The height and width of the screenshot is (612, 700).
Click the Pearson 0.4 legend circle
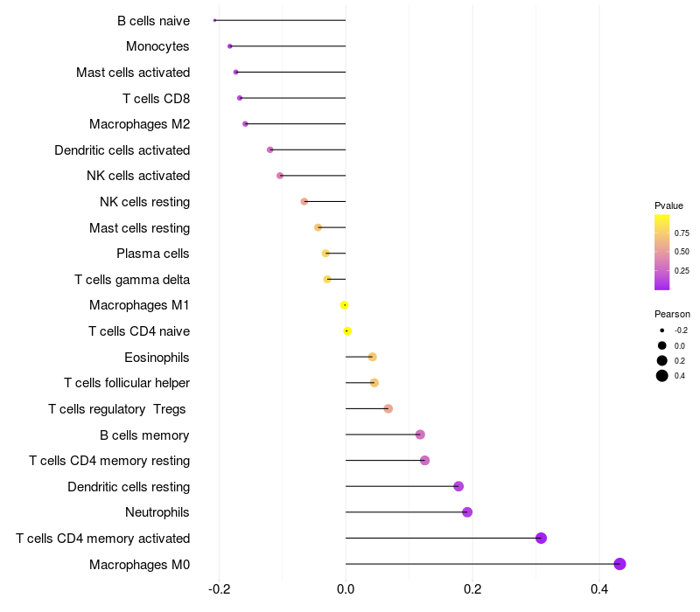[662, 376]
